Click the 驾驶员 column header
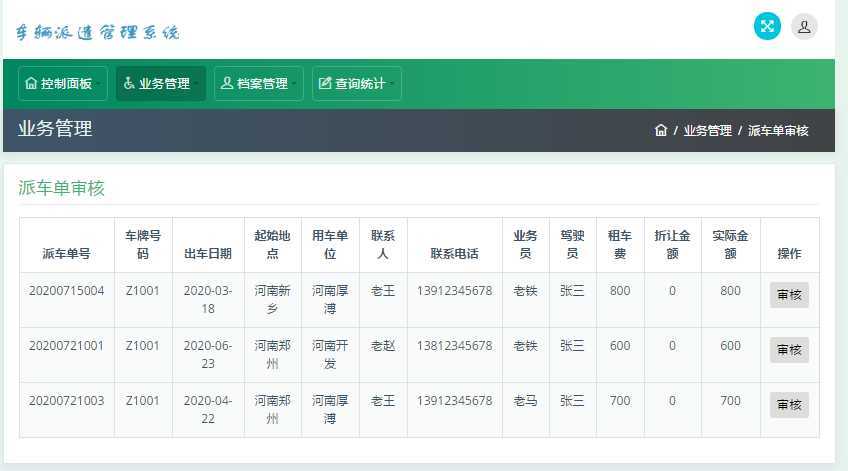848x471 pixels. point(572,244)
